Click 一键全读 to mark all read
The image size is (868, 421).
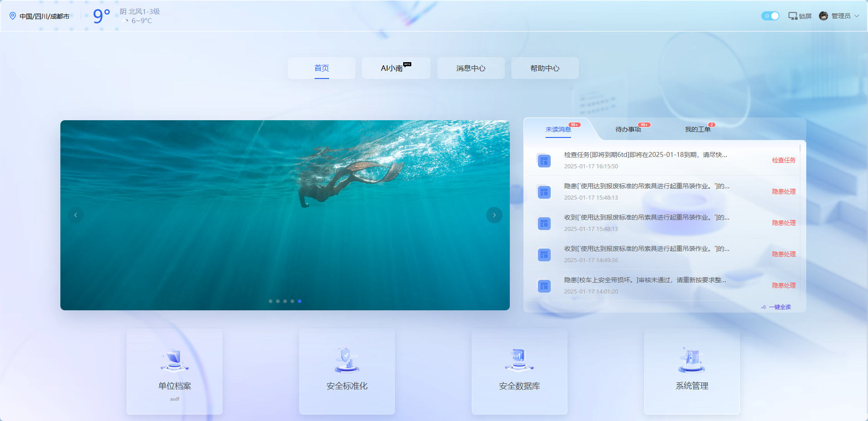pyautogui.click(x=779, y=307)
